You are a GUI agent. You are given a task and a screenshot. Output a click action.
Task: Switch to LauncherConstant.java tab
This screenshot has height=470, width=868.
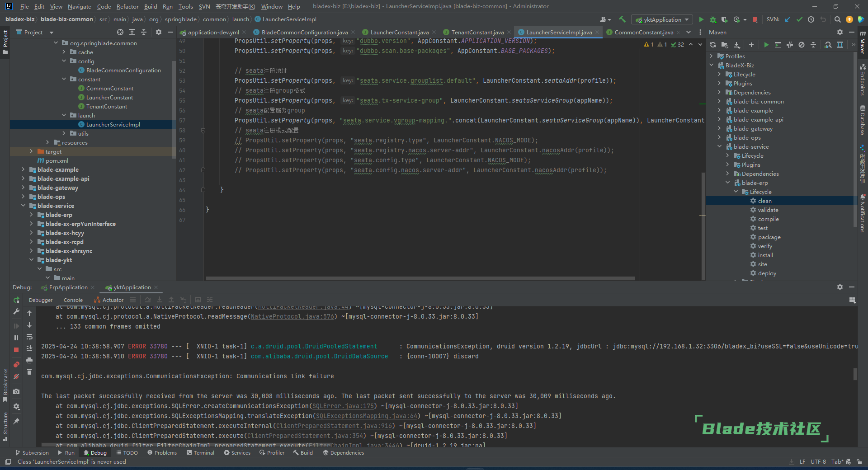click(x=400, y=32)
